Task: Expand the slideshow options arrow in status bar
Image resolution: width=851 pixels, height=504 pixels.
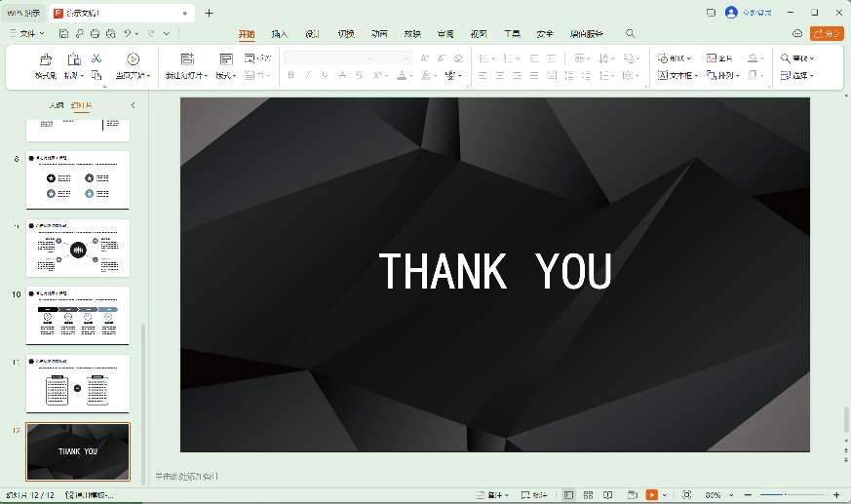Action: [x=664, y=495]
